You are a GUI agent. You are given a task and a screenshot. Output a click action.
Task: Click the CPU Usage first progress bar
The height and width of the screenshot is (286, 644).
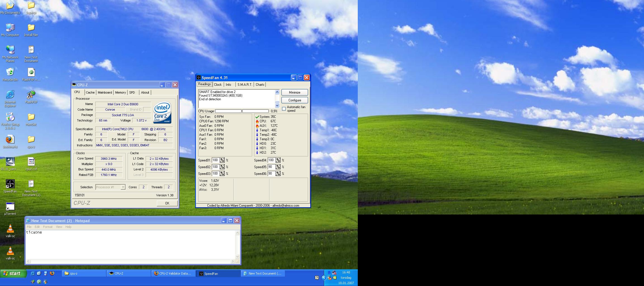tap(228, 111)
